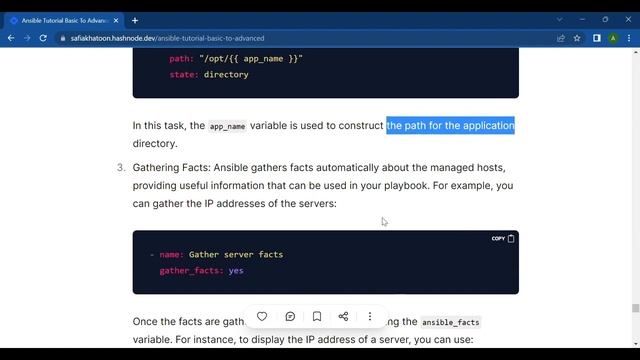640x360 pixels.
Task: Share the article
Action: click(343, 316)
